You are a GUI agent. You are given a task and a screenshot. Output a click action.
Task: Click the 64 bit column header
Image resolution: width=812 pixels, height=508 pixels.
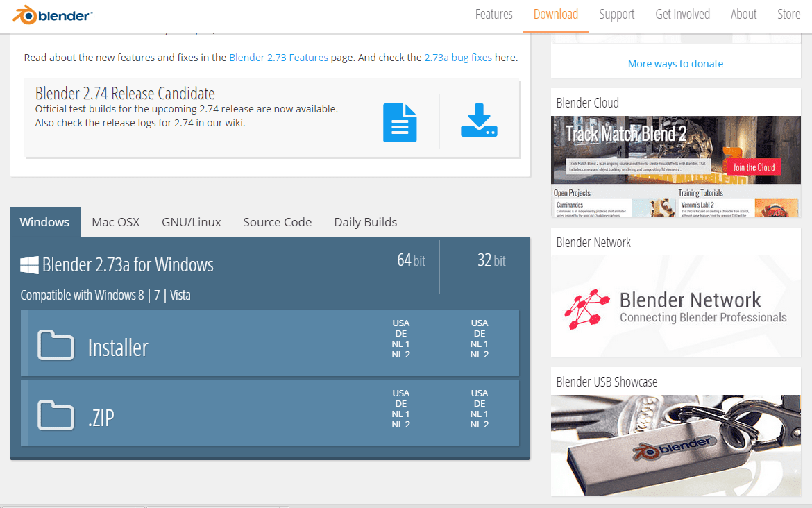coord(411,260)
